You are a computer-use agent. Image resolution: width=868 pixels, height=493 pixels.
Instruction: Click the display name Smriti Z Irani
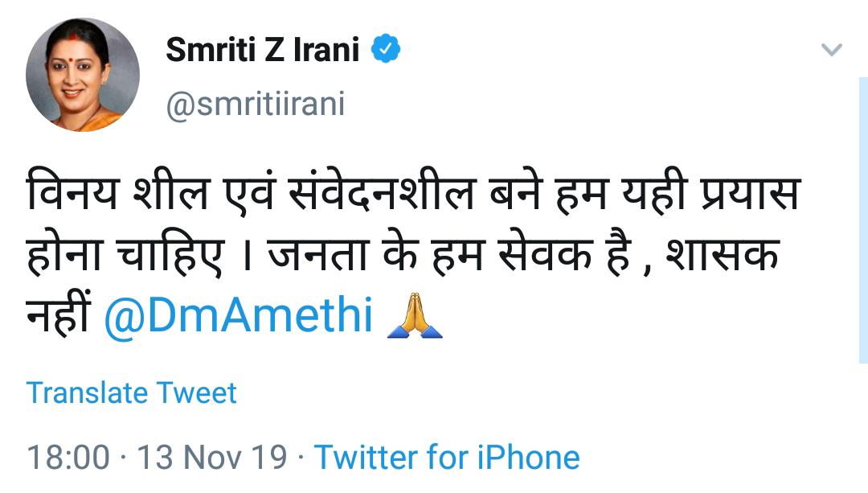(x=262, y=51)
